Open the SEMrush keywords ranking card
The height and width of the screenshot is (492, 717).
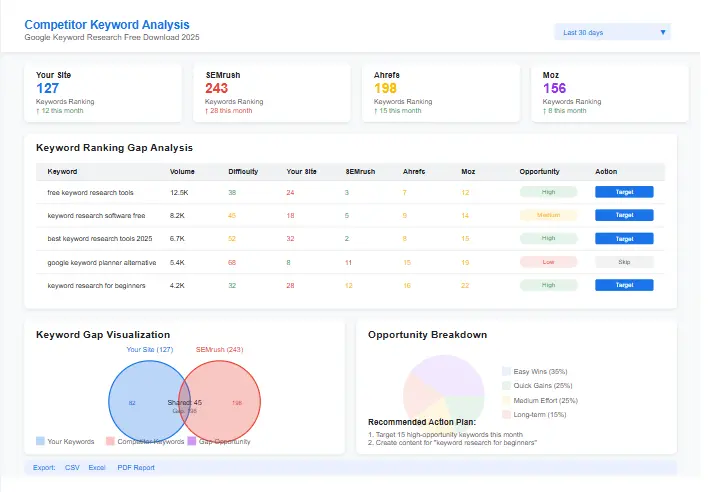(x=272, y=93)
